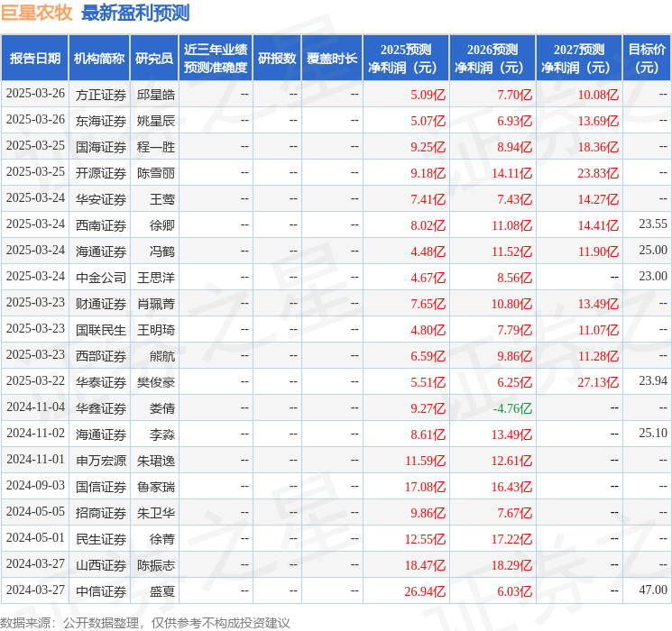Image resolution: width=672 pixels, height=631 pixels.
Task: Click the 数据来源 footnote text
Action: tap(144, 622)
